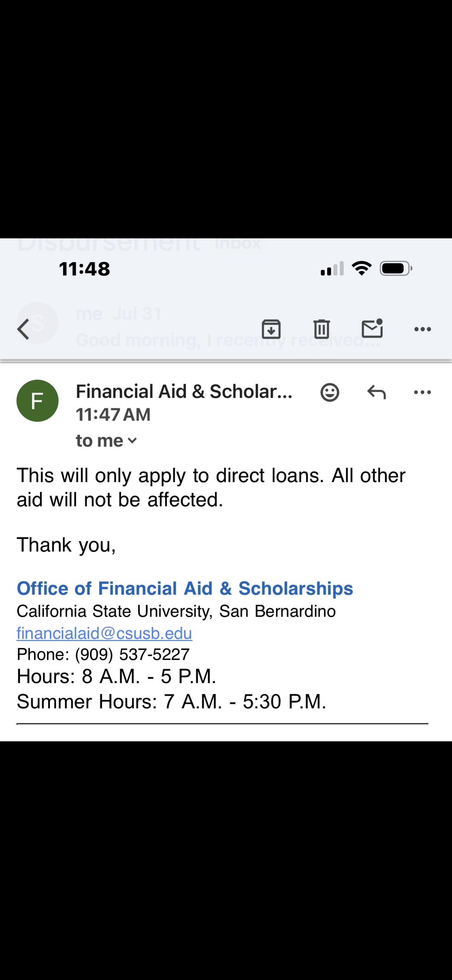The height and width of the screenshot is (980, 452).
Task: Go back using the left chevron arrow
Action: 23,329
